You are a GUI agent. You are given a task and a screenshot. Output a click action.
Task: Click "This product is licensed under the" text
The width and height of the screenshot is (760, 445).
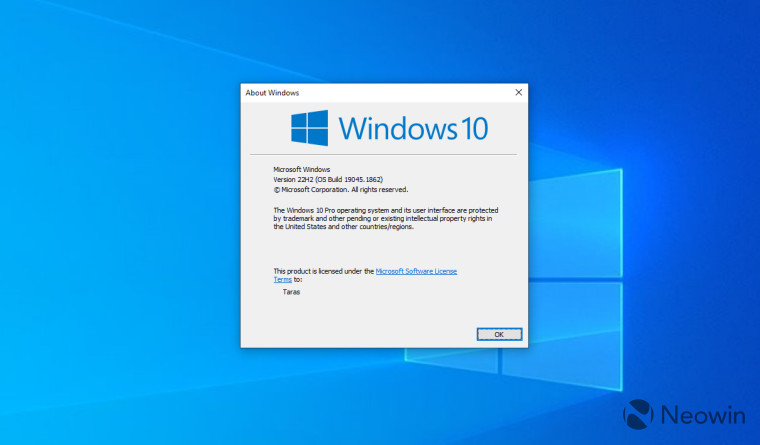pos(324,271)
